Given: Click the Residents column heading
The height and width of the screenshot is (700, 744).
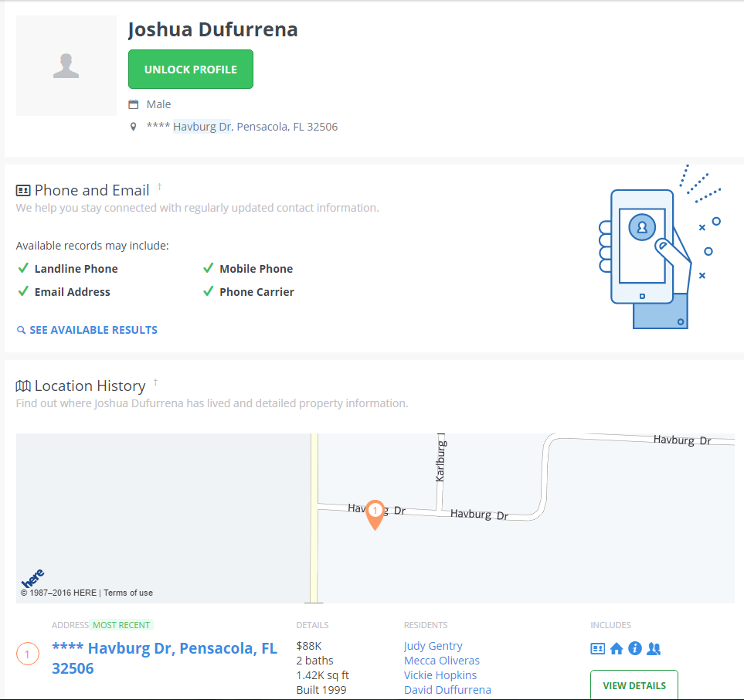Looking at the screenshot, I should point(426,625).
